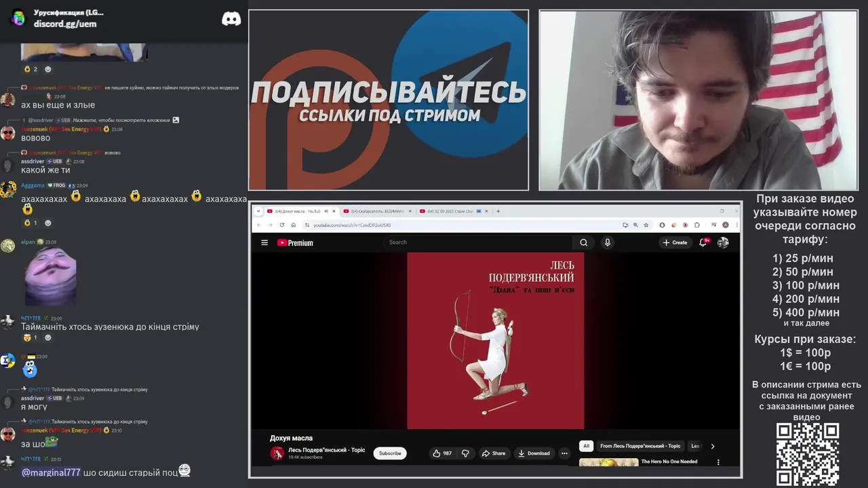
Task: Click the alpan username in chat
Action: point(28,242)
